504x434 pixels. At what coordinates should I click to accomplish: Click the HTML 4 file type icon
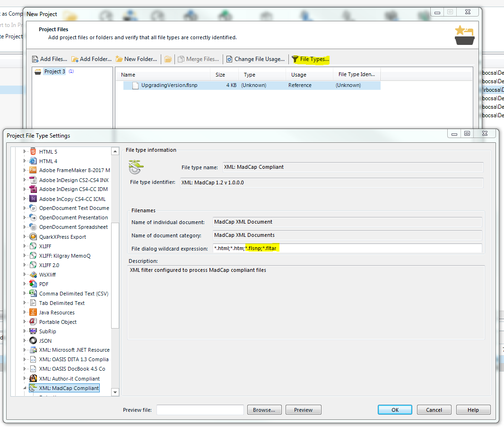click(33, 161)
